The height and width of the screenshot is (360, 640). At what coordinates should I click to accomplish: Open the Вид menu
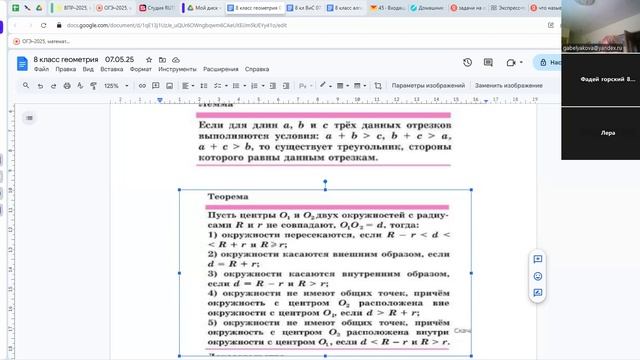pyautogui.click(x=88, y=69)
